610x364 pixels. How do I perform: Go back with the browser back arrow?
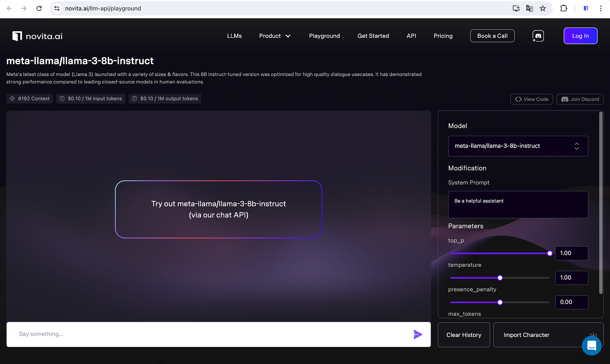10,8
